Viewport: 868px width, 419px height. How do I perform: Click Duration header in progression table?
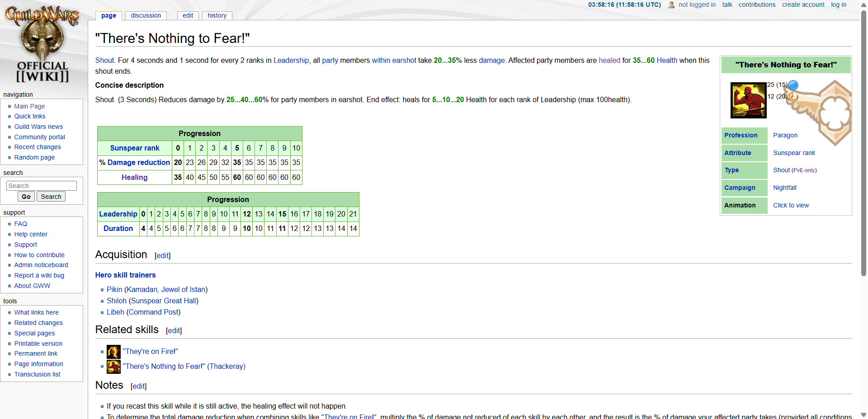click(x=118, y=228)
